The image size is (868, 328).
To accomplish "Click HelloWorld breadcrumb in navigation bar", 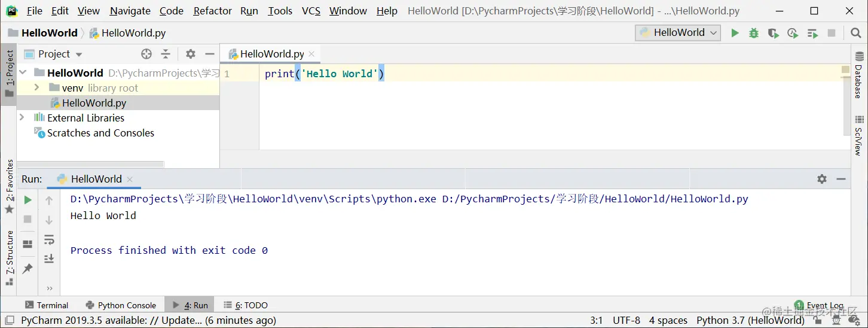I will tap(43, 33).
